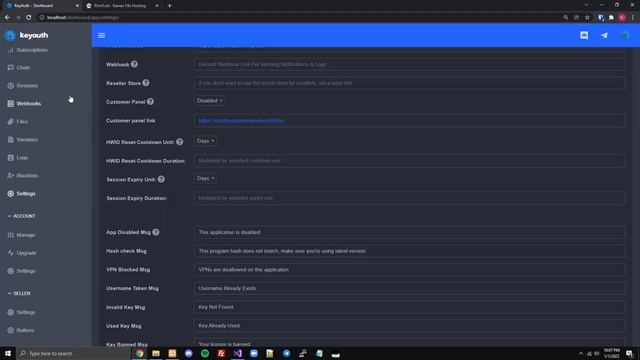This screenshot has height=360, width=640.
Task: Click the Reseller Store input field
Action: pyautogui.click(x=409, y=83)
